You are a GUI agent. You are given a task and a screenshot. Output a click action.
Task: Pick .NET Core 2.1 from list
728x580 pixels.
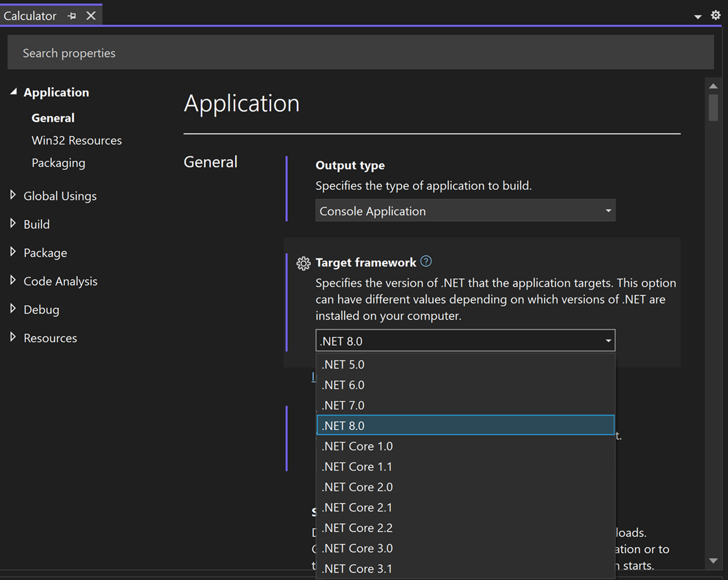(357, 508)
